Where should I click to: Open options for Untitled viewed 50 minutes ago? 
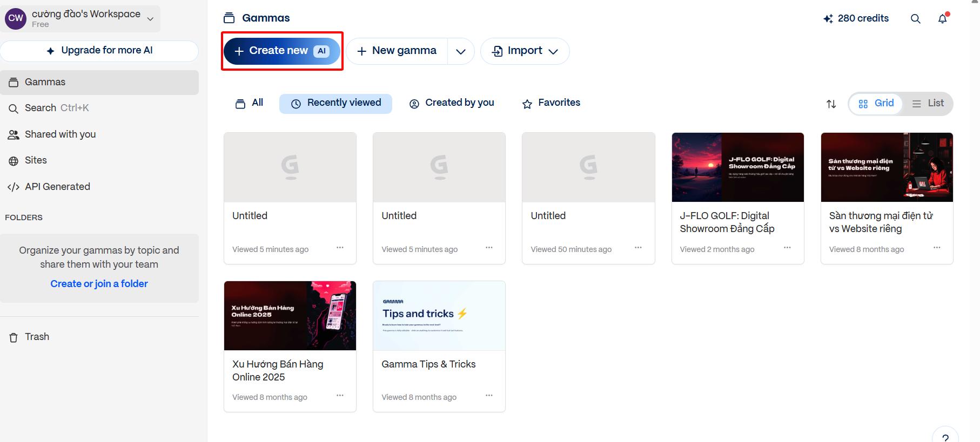click(638, 248)
